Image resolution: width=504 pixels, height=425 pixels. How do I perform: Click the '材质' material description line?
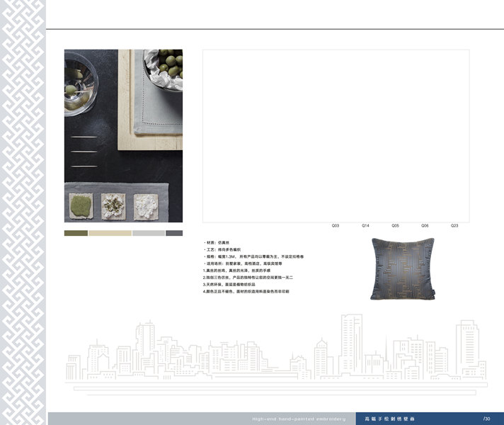pyautogui.click(x=217, y=242)
